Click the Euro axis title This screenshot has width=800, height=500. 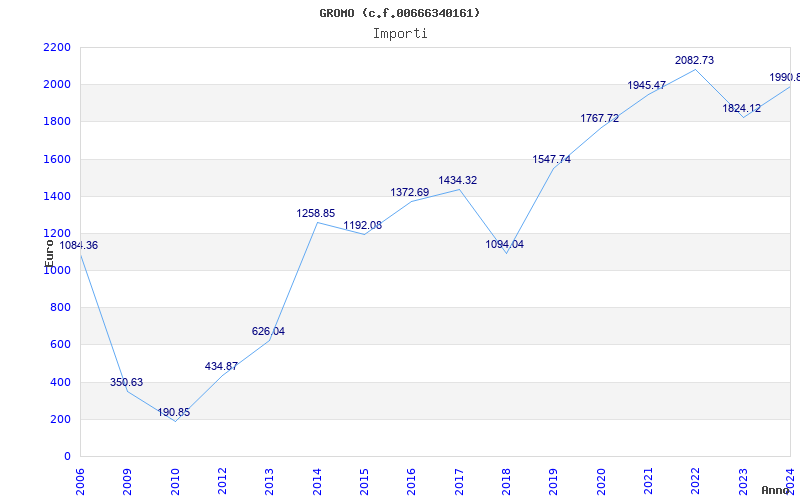point(49,253)
